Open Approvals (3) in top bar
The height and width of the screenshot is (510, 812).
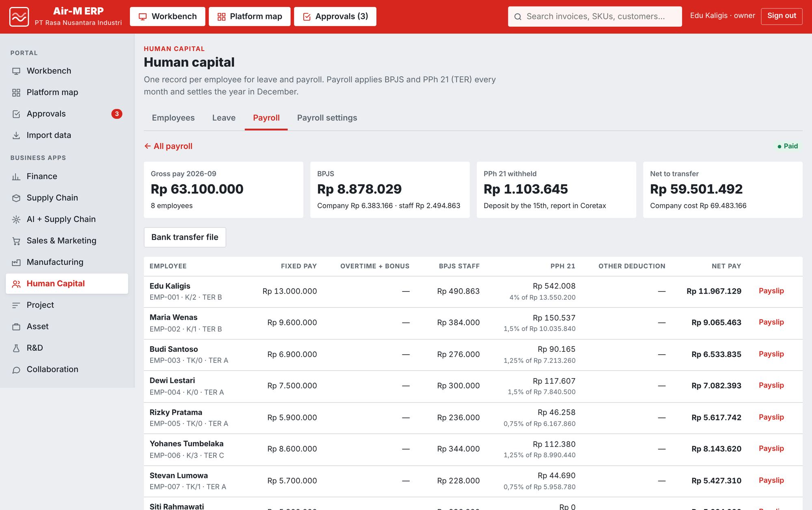(x=335, y=17)
